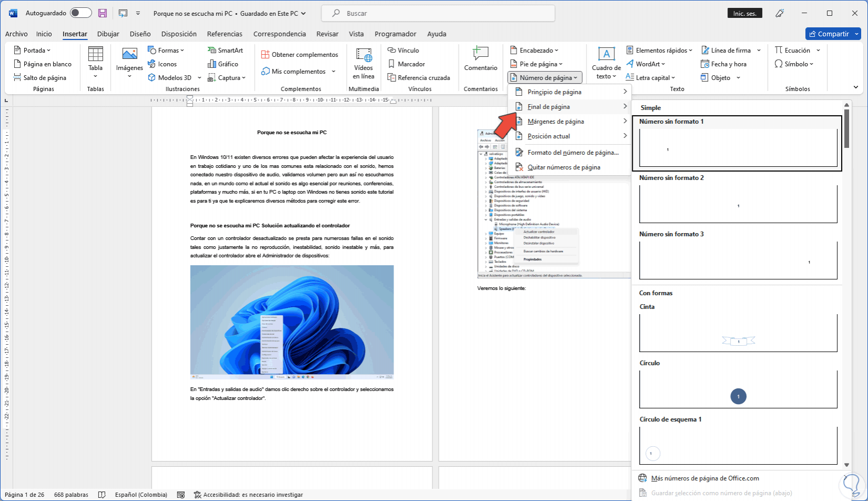Viewport: 868px width, 501px height.
Task: Select Final de página in the menu
Action: [x=548, y=106]
